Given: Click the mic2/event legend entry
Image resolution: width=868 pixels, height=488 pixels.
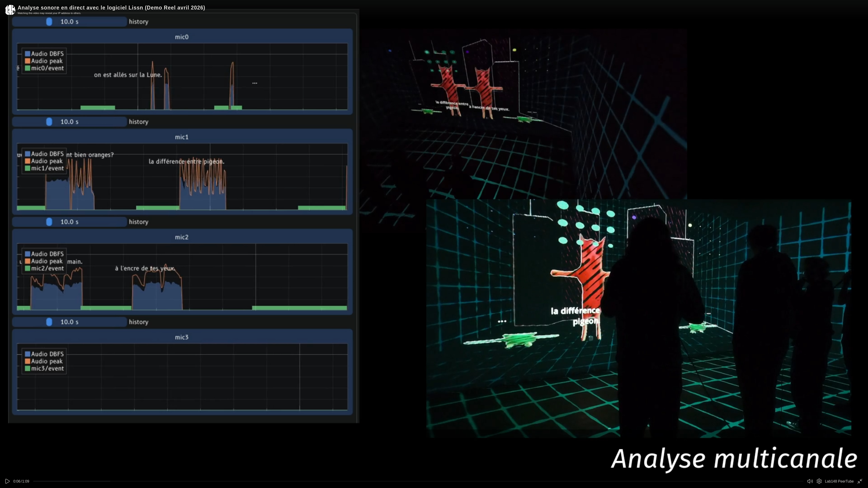Looking at the screenshot, I should 44,268.
